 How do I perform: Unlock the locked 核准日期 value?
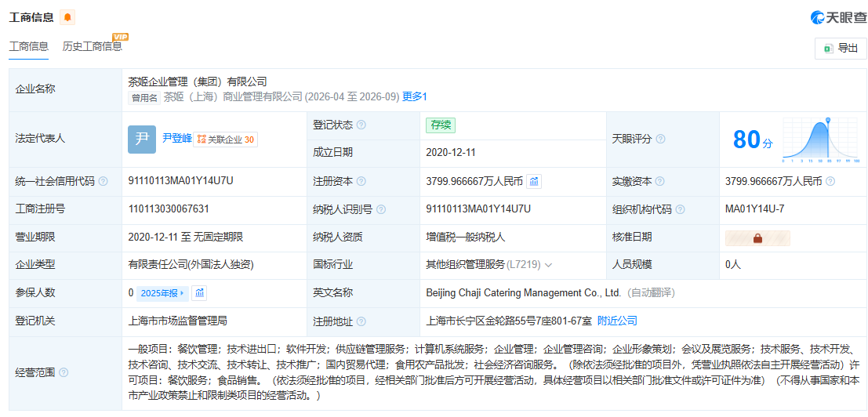point(758,238)
